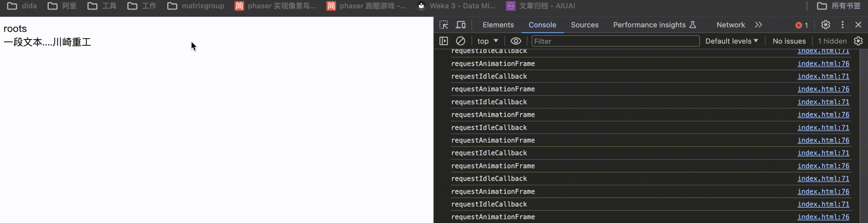Open the matrixgroup bookmarks folder
Screen dimensions: 868x223
click(196, 6)
